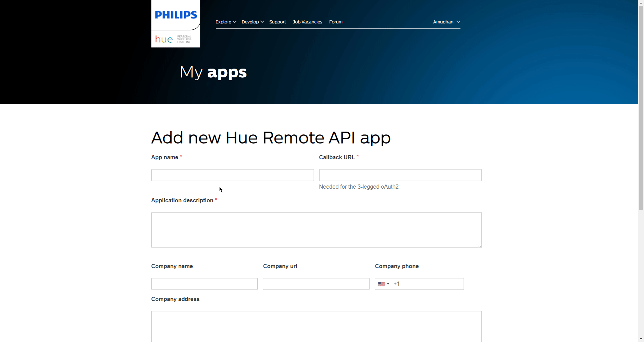Screen dimensions: 644x342
Task: Open the Support page
Action: (277, 22)
